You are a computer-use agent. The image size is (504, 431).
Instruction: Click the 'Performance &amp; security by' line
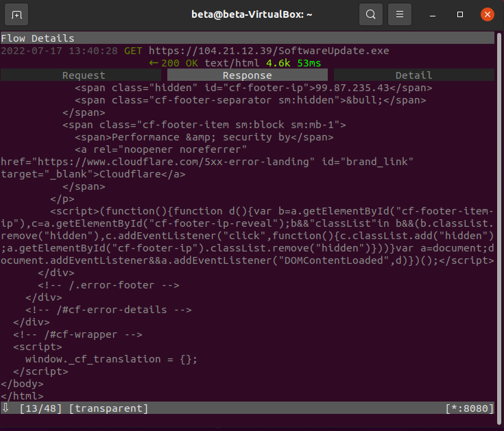click(204, 137)
